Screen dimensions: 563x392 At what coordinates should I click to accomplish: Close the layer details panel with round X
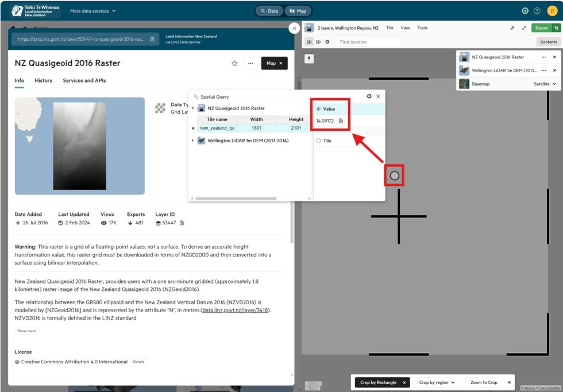[294, 28]
